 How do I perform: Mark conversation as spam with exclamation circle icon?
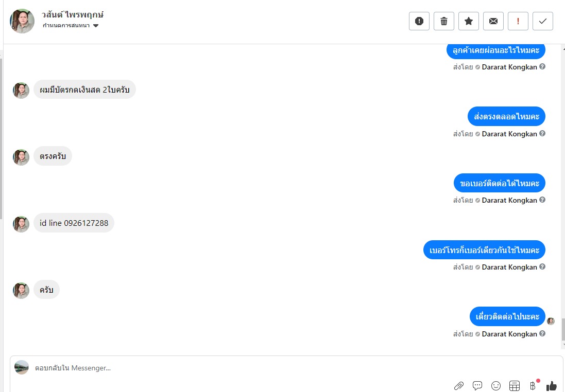tap(419, 21)
